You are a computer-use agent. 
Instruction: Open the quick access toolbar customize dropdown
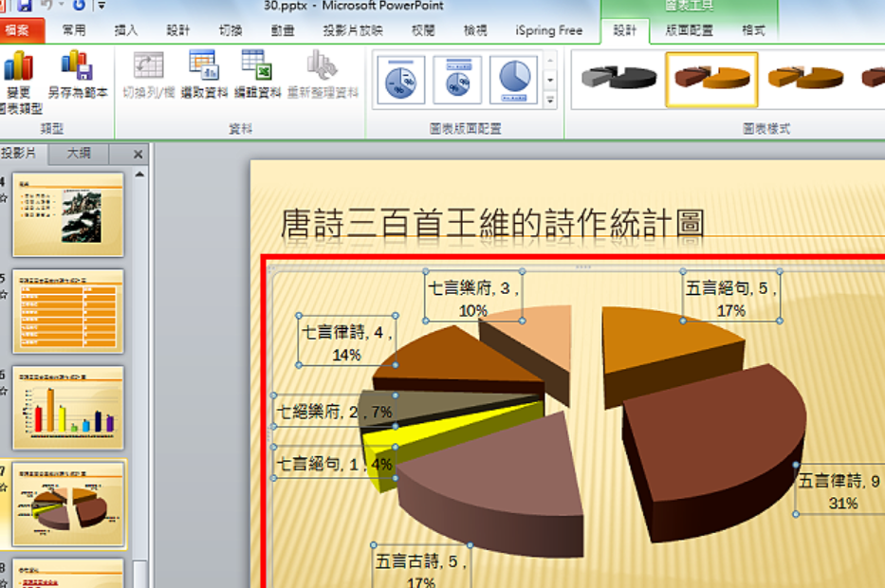[101, 6]
